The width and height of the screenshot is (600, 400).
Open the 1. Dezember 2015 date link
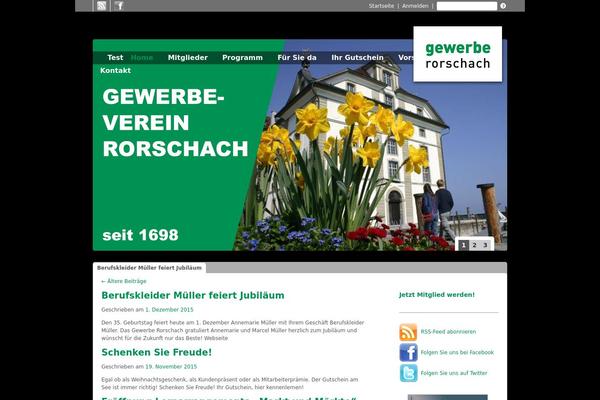[169, 309]
